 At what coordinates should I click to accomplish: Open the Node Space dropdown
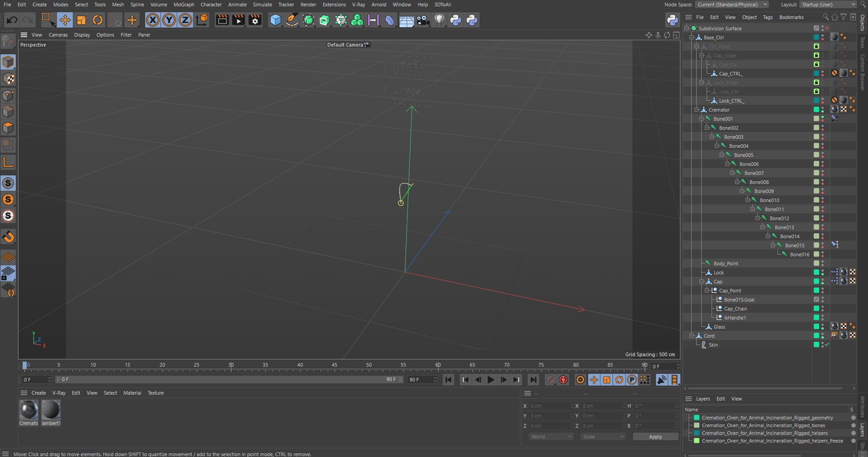pyautogui.click(x=732, y=5)
